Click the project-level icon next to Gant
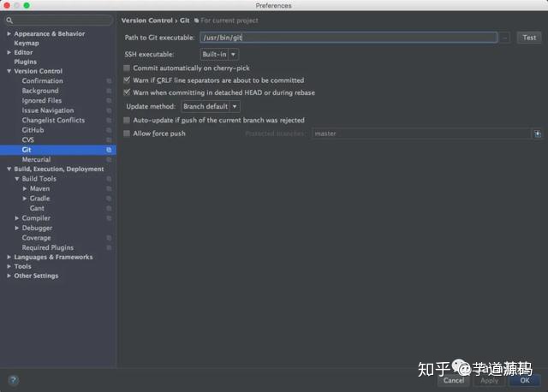The image size is (548, 392). point(109,208)
